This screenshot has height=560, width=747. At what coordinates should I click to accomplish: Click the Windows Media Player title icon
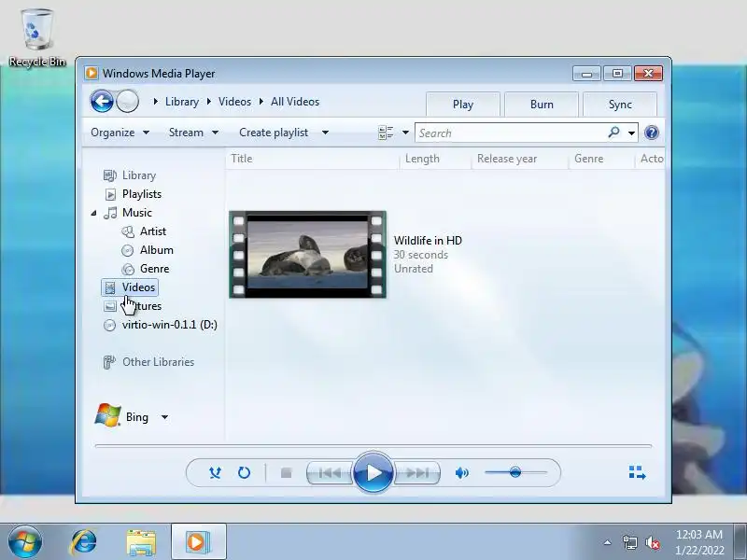click(91, 74)
